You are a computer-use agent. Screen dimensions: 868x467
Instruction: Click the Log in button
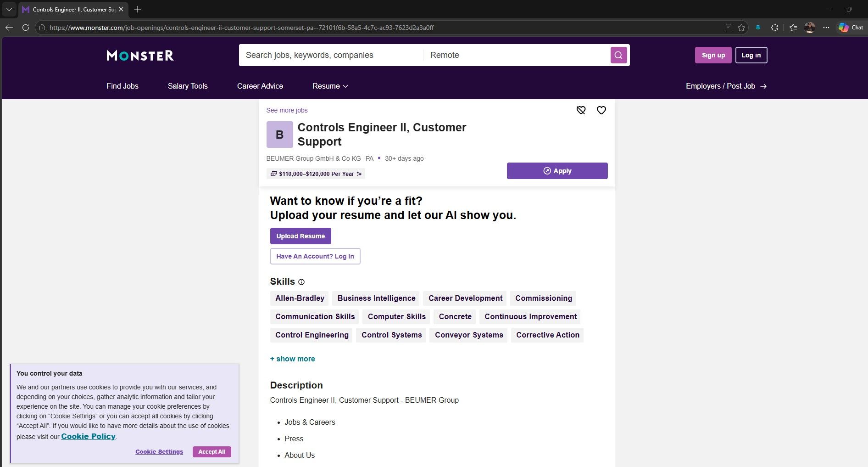point(751,55)
